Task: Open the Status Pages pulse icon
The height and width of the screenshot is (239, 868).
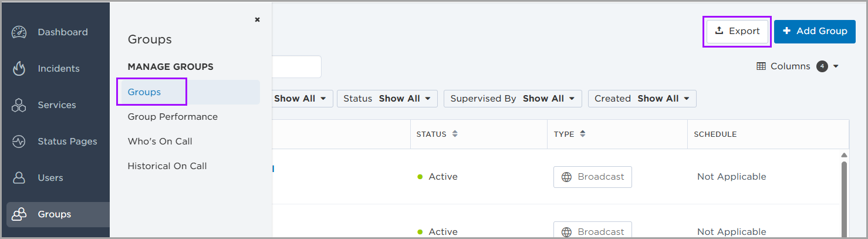Action: 19,142
